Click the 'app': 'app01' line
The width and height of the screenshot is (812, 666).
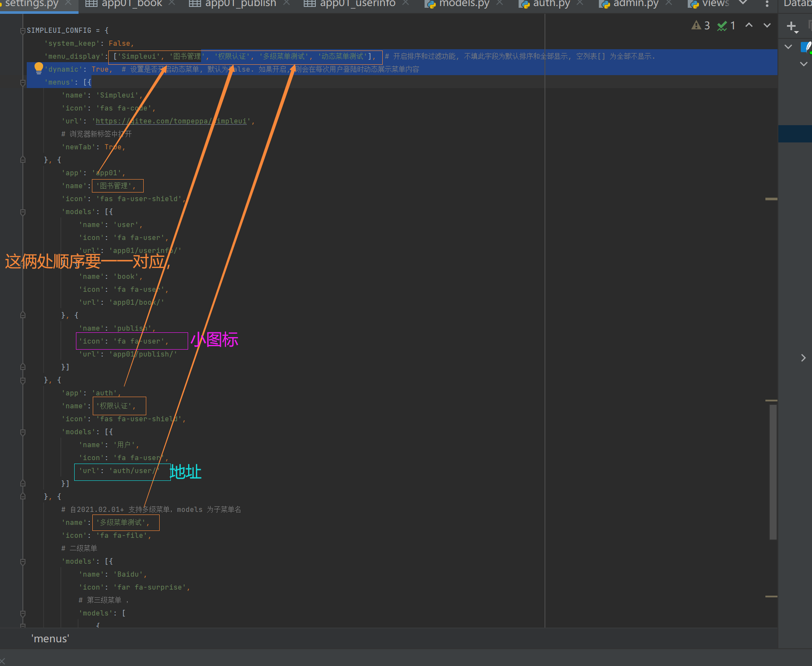point(93,173)
